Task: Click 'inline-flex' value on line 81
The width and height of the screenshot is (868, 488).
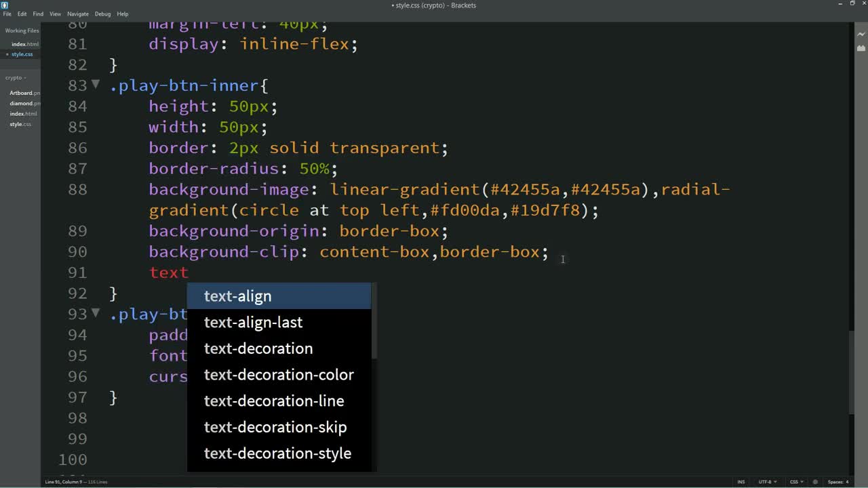Action: coord(294,44)
